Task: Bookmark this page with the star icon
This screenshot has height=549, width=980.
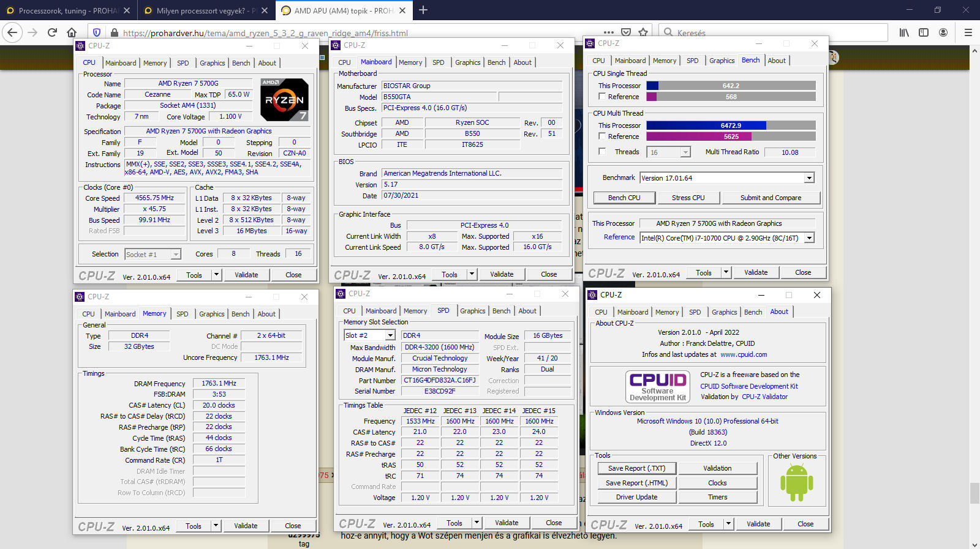Action: pyautogui.click(x=643, y=32)
